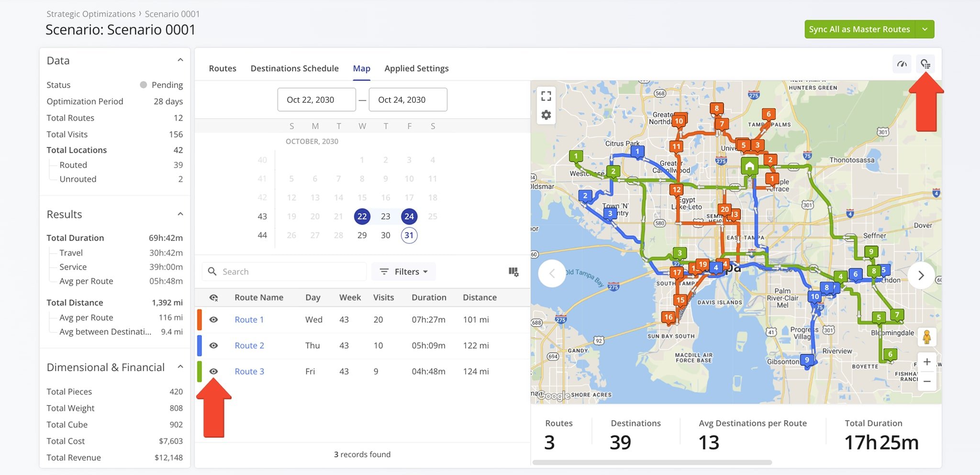Click Sync All as Master Routes button
The height and width of the screenshot is (475, 980).
click(x=859, y=29)
